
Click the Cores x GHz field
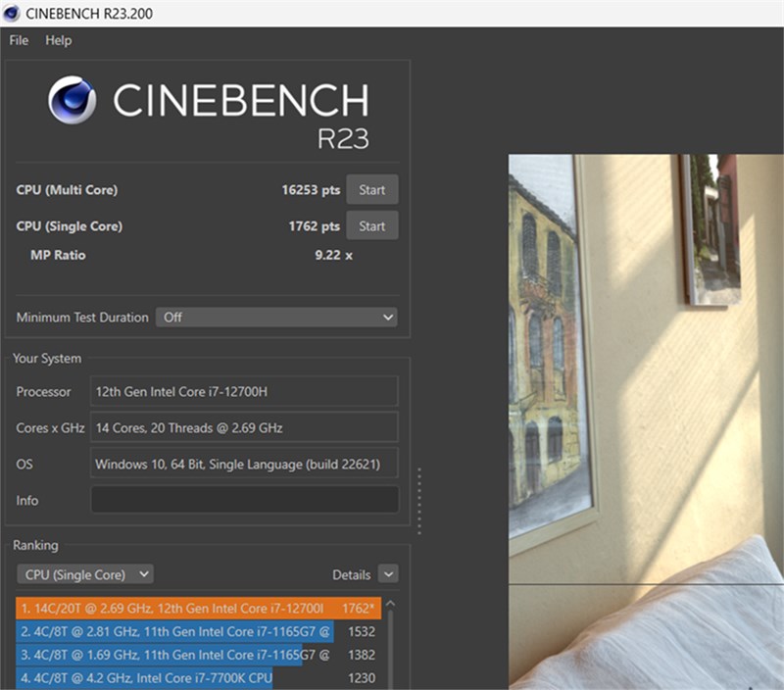[244, 427]
